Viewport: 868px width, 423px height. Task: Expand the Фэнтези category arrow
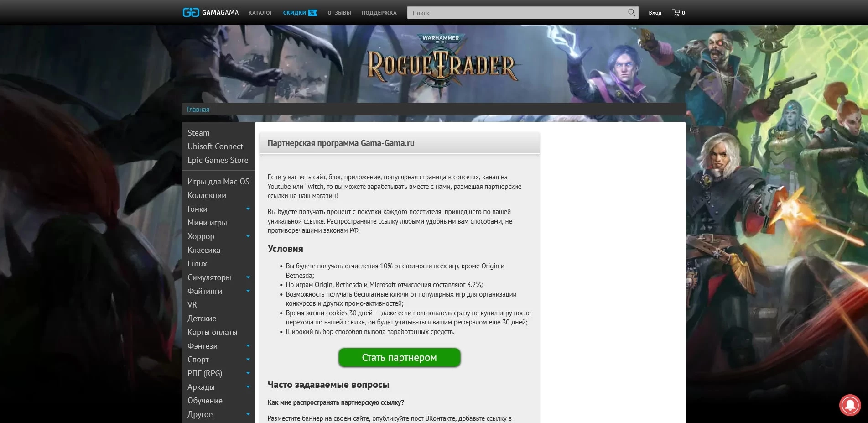coord(248,346)
